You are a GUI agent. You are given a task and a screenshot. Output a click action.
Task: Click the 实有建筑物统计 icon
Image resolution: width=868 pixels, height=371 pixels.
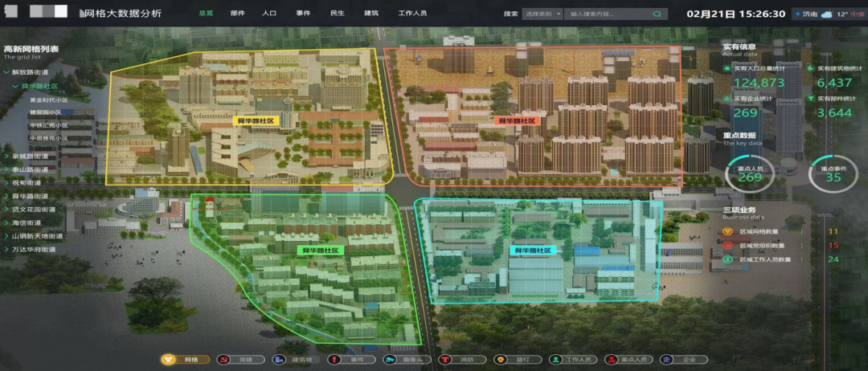(810, 68)
